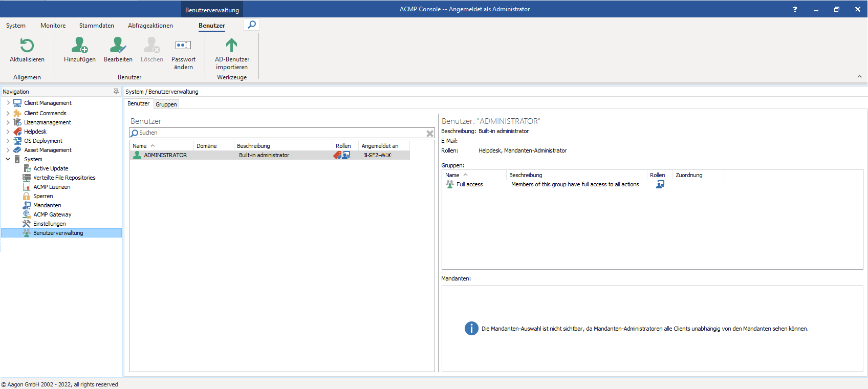Clear the Suchen field with the X icon
The height and width of the screenshot is (389, 868).
pyautogui.click(x=430, y=133)
